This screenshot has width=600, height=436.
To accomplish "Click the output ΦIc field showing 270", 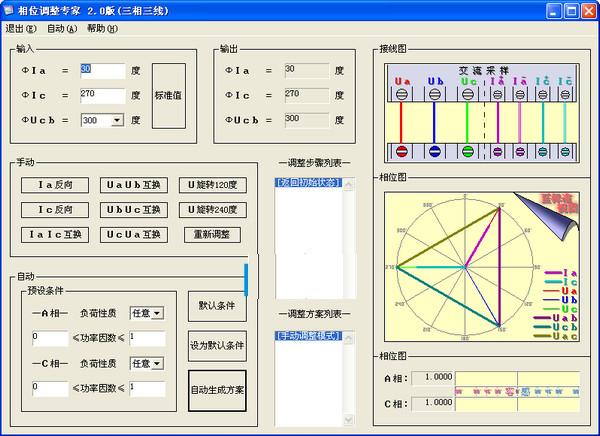I will coord(307,96).
